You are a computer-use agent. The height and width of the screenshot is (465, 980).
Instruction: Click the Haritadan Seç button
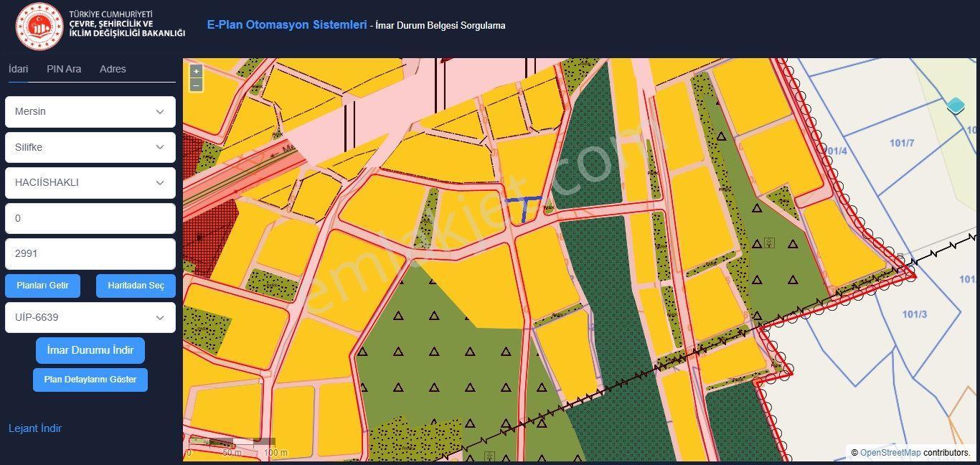coord(136,286)
